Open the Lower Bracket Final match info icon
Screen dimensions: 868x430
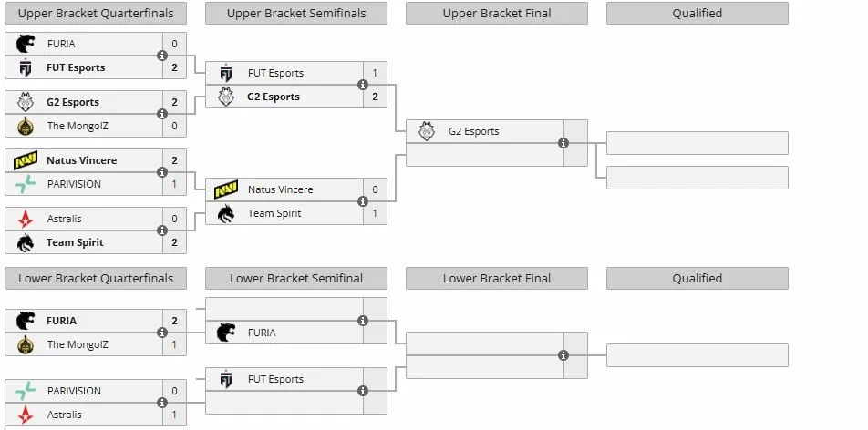click(x=563, y=355)
